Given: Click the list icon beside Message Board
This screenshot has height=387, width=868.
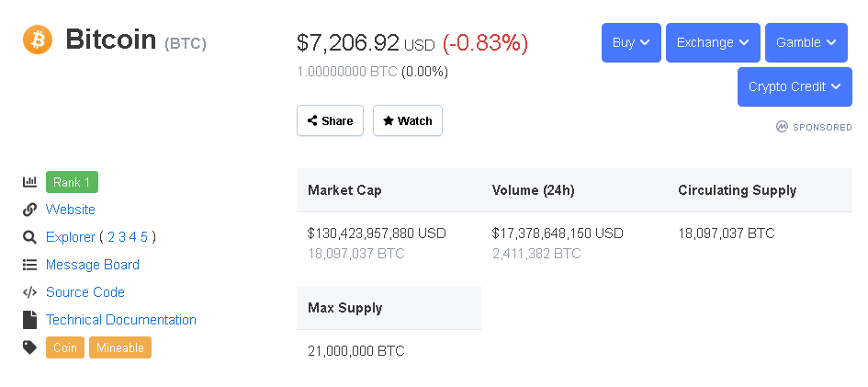Looking at the screenshot, I should tap(30, 265).
